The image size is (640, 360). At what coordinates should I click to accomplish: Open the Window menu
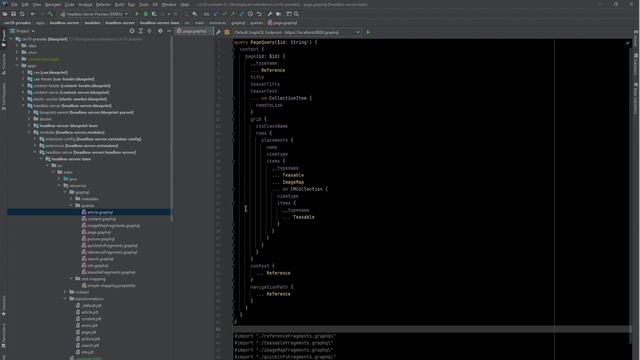pyautogui.click(x=169, y=4)
